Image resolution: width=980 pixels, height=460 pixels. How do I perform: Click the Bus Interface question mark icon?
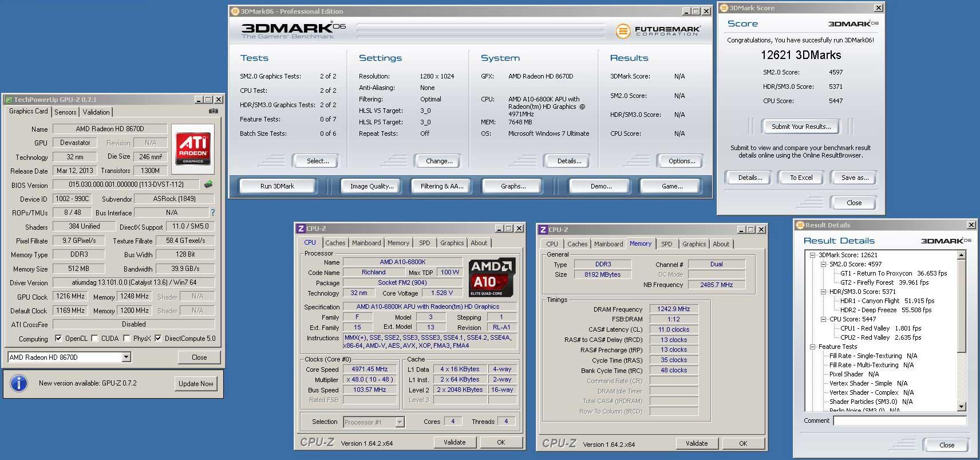213,213
